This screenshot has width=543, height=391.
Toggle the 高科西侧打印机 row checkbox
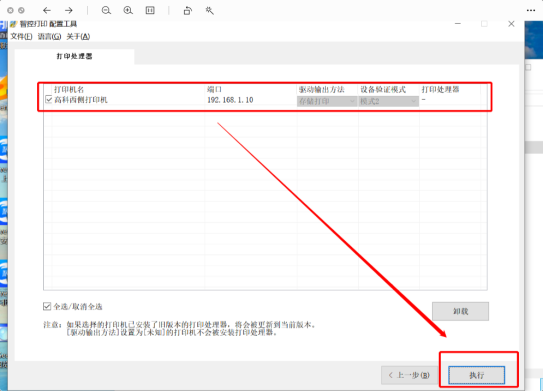click(x=48, y=100)
